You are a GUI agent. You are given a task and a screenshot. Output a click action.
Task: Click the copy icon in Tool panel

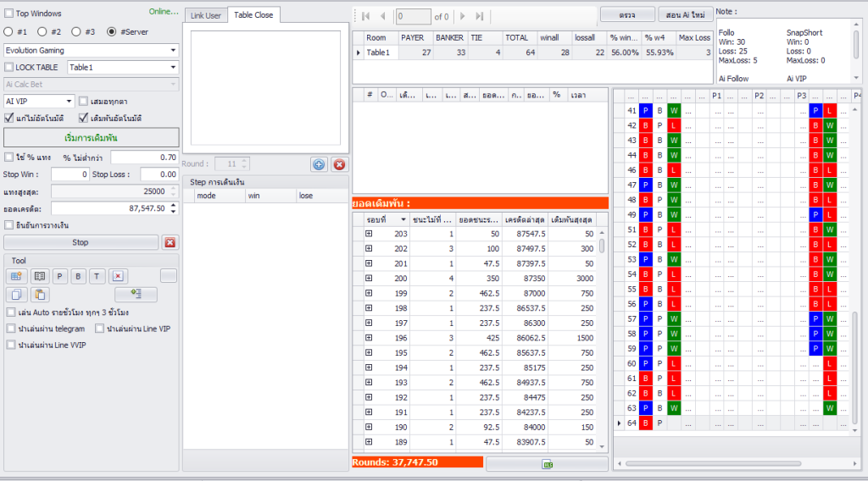pyautogui.click(x=17, y=295)
